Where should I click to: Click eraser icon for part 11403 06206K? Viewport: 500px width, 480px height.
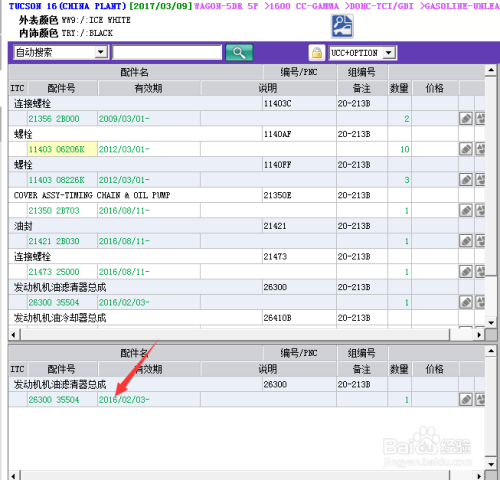click(466, 149)
